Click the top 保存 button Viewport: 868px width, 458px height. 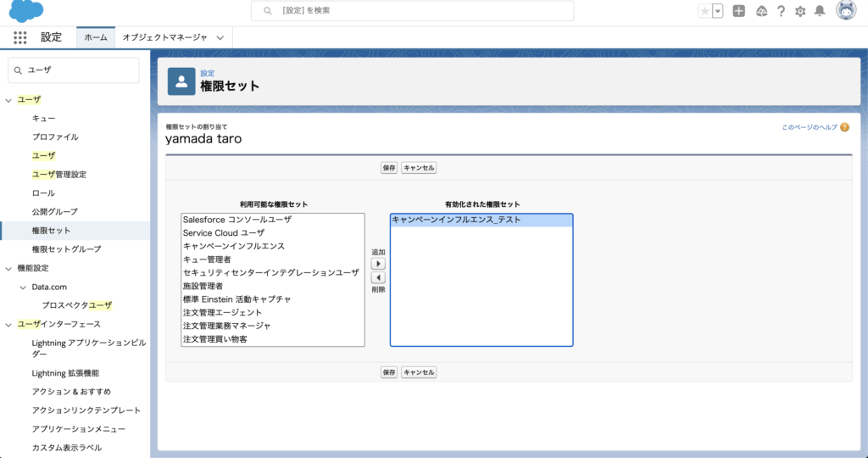(389, 168)
